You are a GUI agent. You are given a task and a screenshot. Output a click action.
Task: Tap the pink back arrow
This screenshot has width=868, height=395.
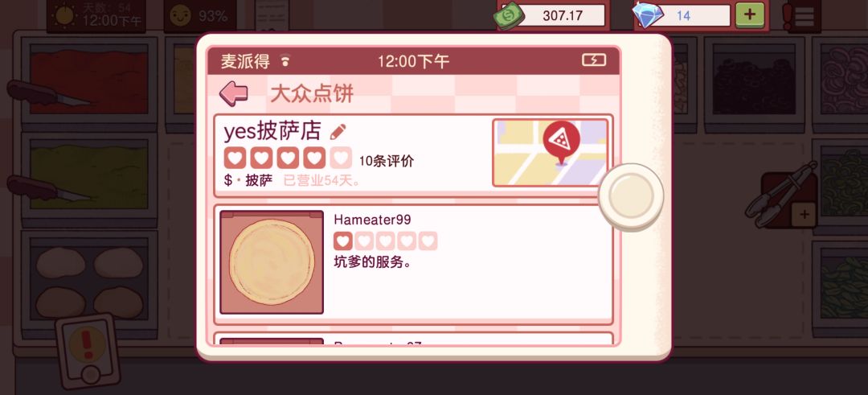[234, 93]
